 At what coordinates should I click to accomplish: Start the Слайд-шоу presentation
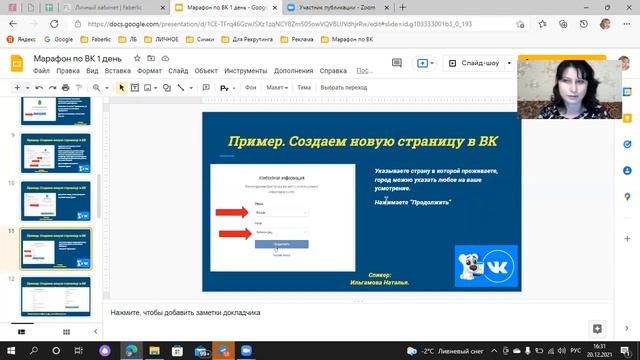coord(474,63)
